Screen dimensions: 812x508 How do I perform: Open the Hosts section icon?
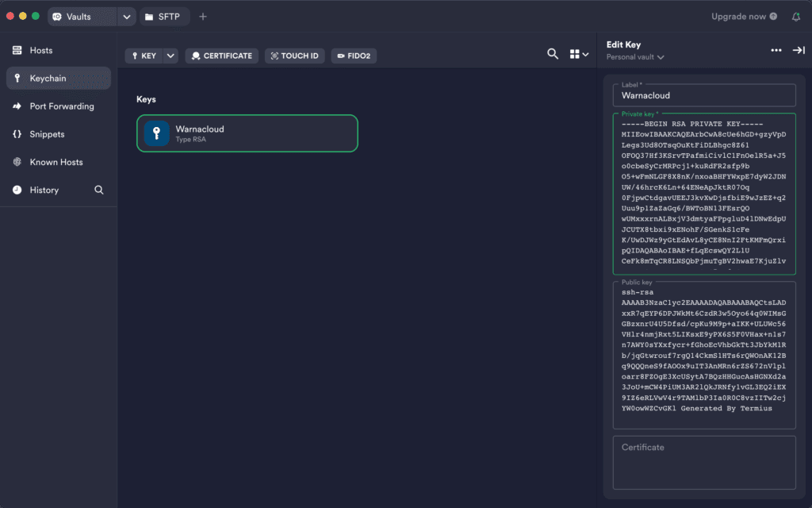(x=17, y=51)
